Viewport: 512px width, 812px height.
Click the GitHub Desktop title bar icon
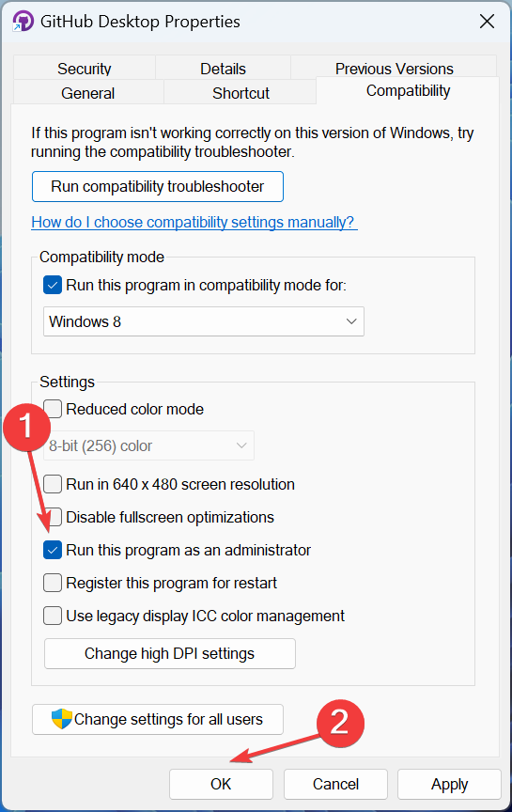coord(23,22)
